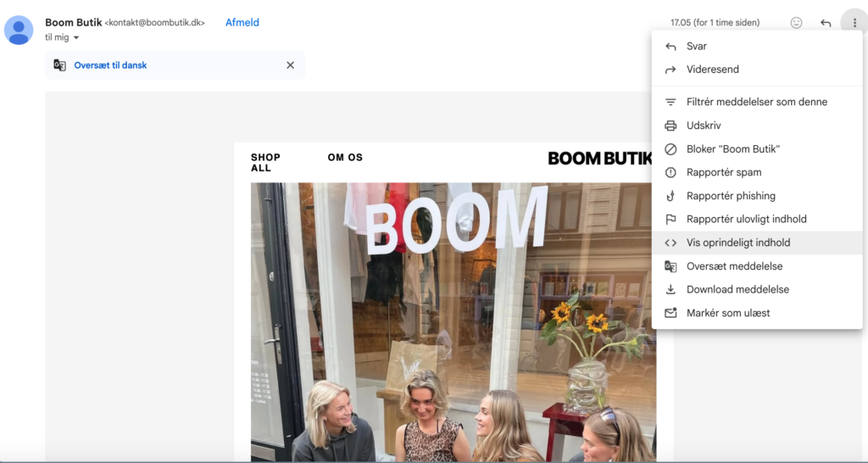This screenshot has width=868, height=463.
Task: Choose 'Oversæt meddelelse' in menu
Action: (x=757, y=265)
